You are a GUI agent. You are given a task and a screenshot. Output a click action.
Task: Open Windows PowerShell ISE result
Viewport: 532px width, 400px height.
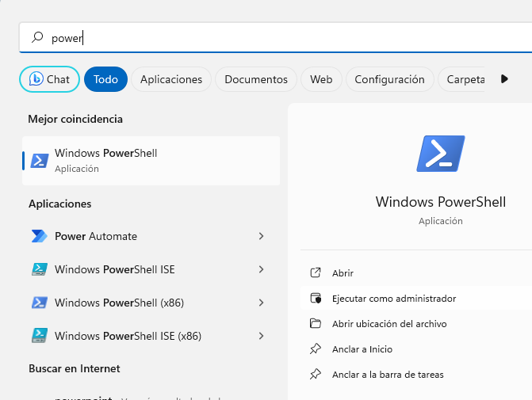pyautogui.click(x=115, y=269)
